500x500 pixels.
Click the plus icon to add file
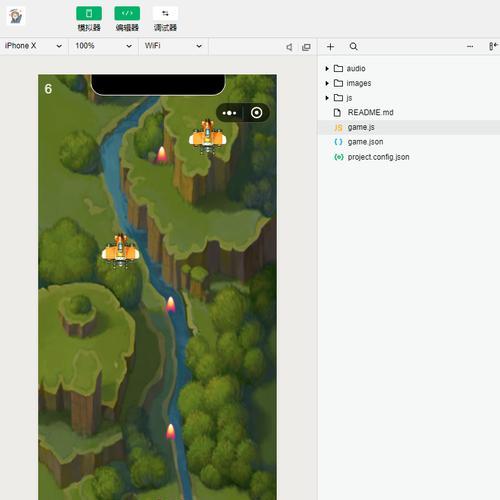point(330,47)
